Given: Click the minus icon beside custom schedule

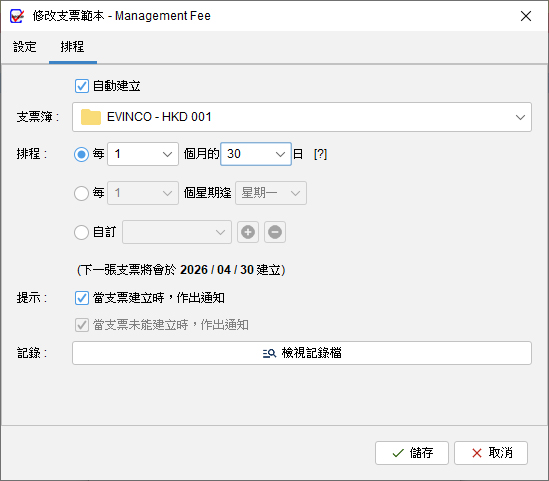Looking at the screenshot, I should pyautogui.click(x=275, y=232).
